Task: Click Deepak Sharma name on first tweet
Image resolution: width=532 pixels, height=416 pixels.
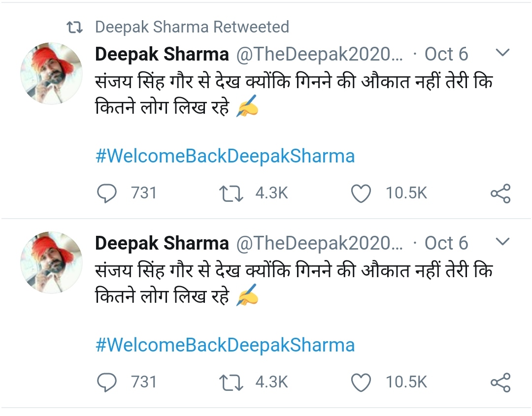Action: click(x=162, y=54)
